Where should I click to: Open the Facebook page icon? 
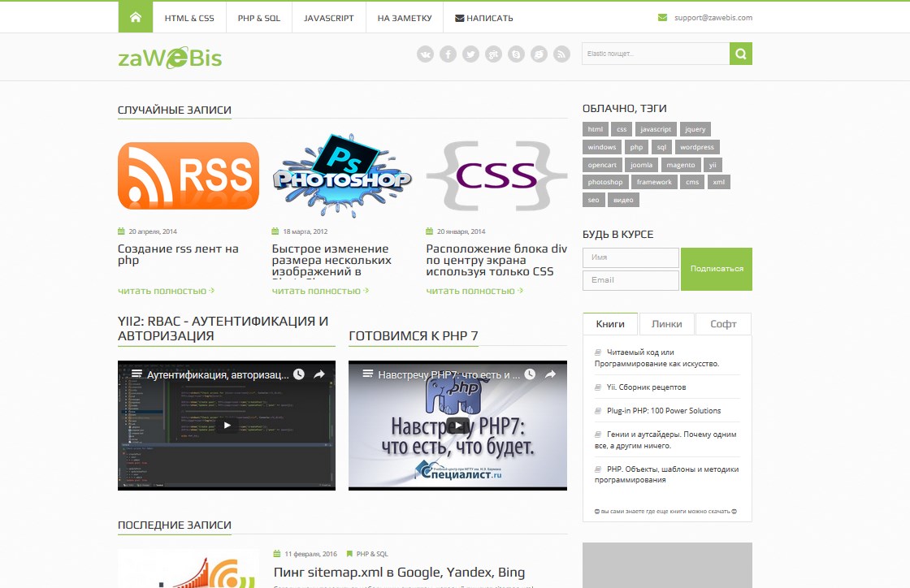[x=448, y=54]
